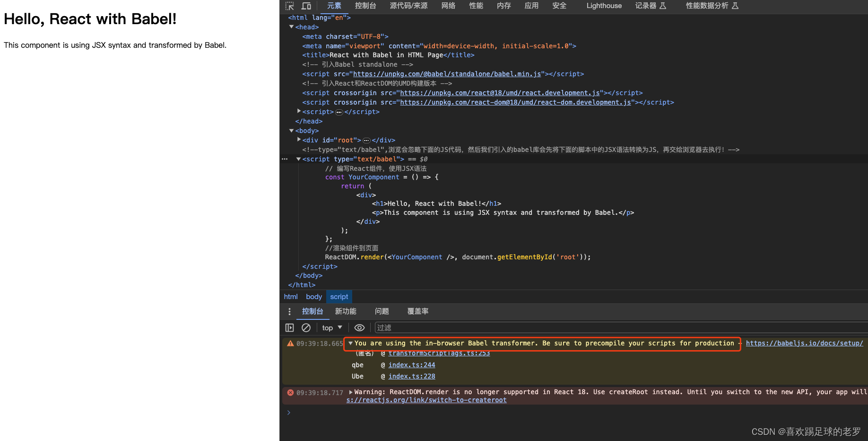
Task: Open the index.ts:244 source link
Action: pos(412,365)
